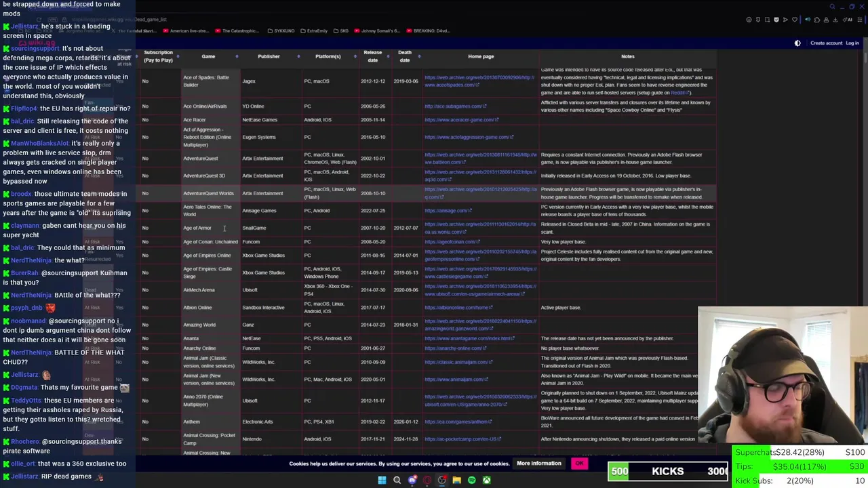This screenshot has width=868, height=488.
Task: Open Act of Aggression home page link
Action: 469,137
